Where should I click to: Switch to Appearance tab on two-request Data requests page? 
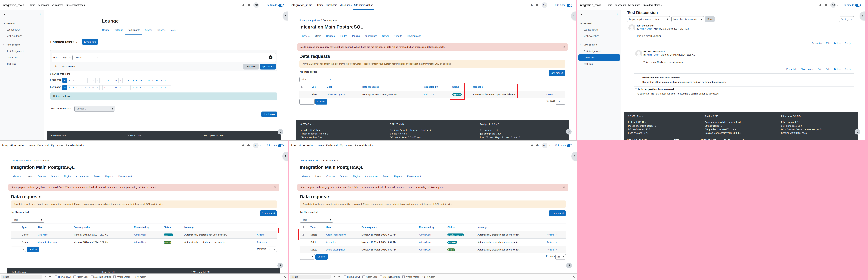[82, 176]
